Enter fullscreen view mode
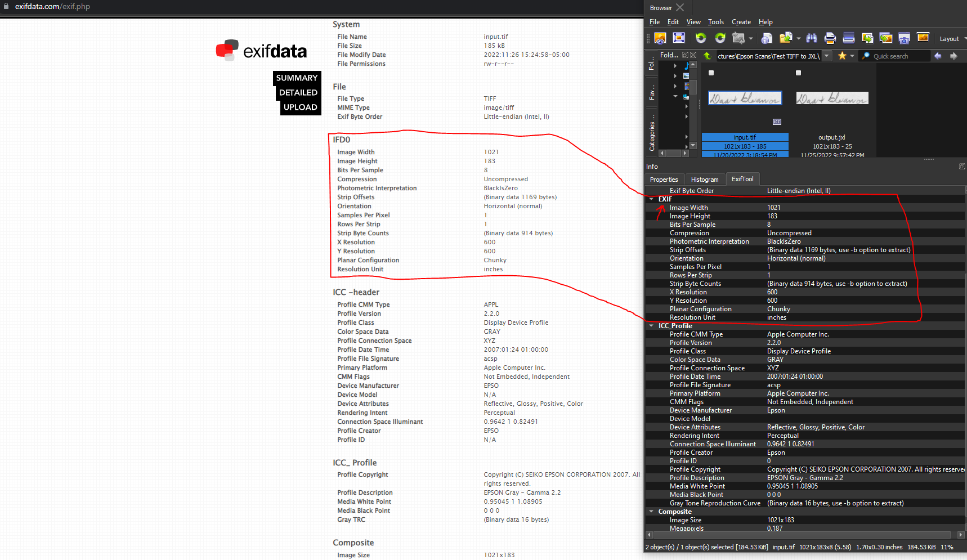Image resolution: width=967 pixels, height=560 pixels. [679, 38]
